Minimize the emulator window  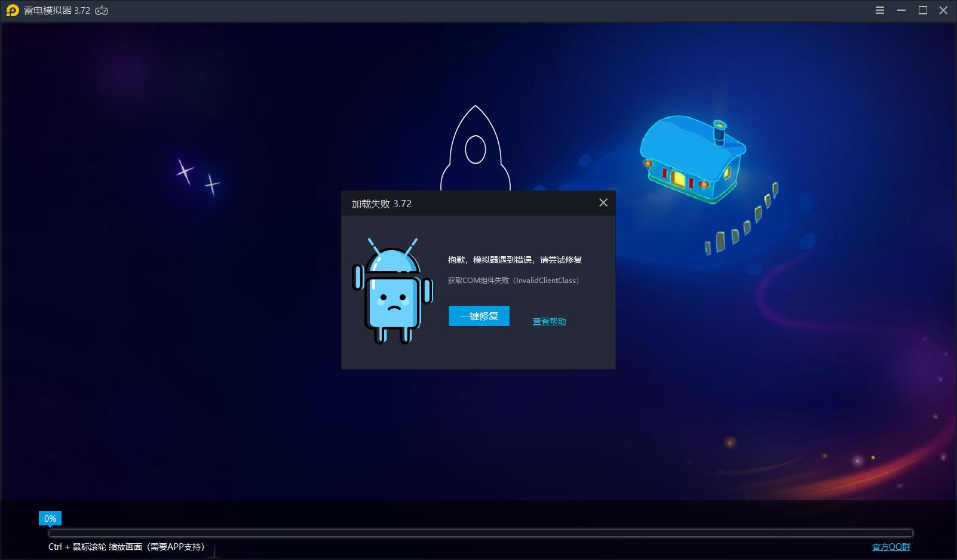click(901, 11)
